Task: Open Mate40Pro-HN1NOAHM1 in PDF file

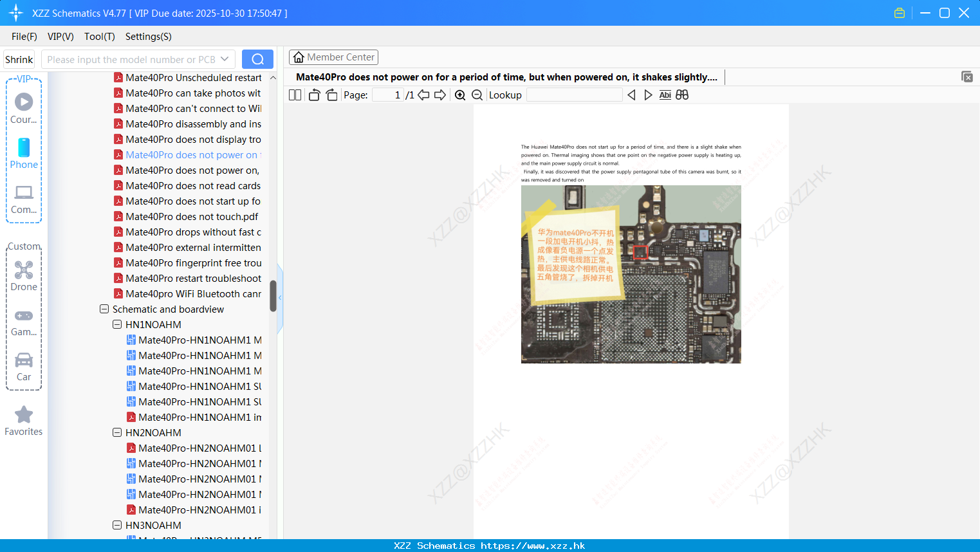Action: tap(194, 417)
